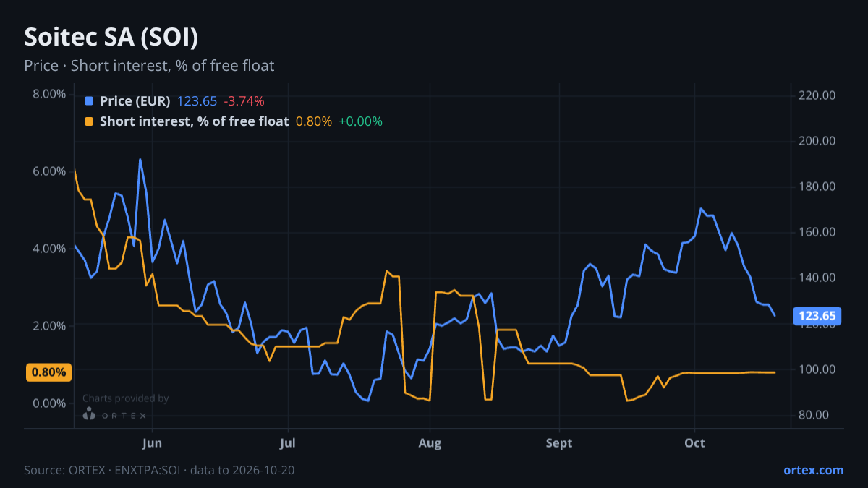This screenshot has height=488, width=868.
Task: Click the 180.00 right axis label
Action: tap(818, 187)
